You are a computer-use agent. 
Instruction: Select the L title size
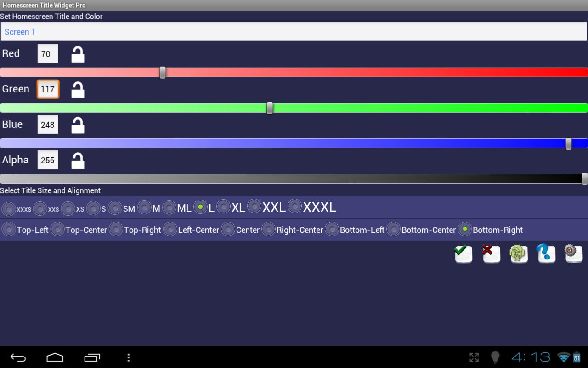tap(204, 207)
